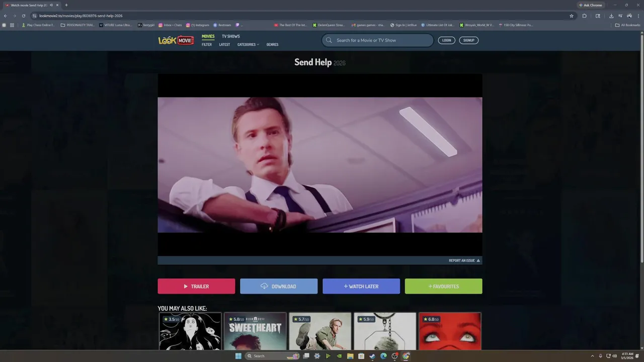Click the LookMovie logo
Image resolution: width=644 pixels, height=362 pixels.
(x=176, y=40)
